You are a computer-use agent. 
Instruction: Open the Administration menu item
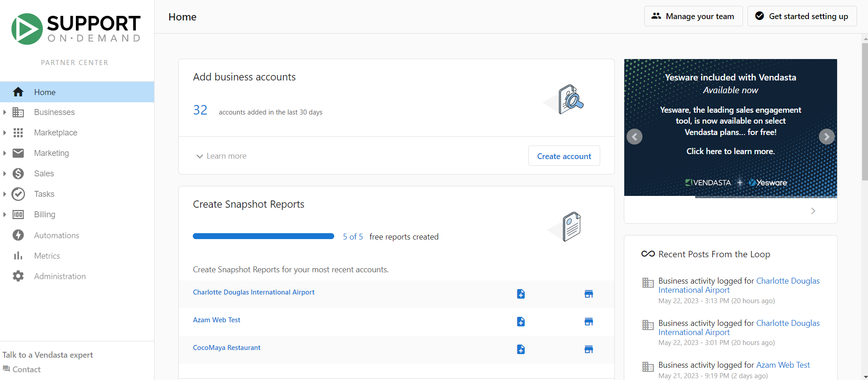pyautogui.click(x=77, y=276)
